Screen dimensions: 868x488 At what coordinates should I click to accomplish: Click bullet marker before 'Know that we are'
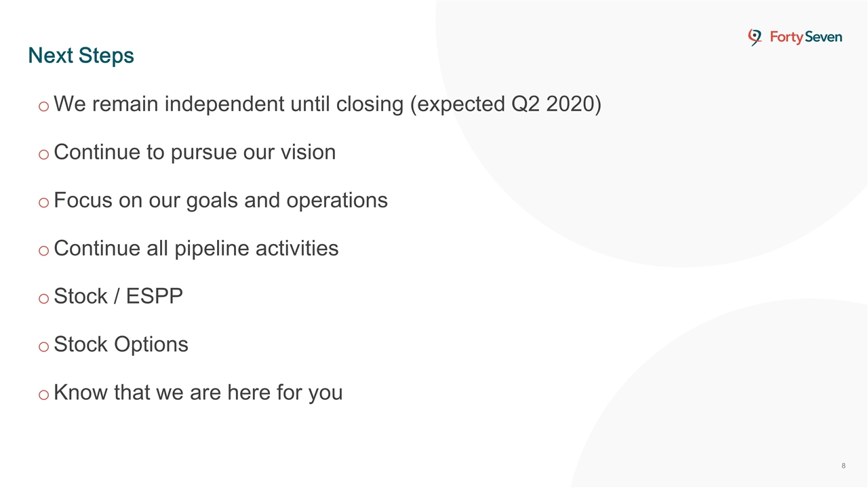tap(43, 394)
